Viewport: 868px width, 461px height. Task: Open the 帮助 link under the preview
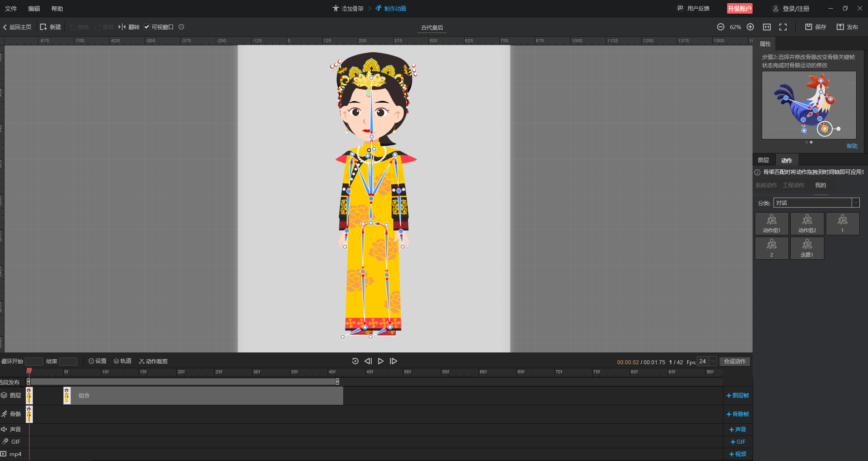pos(852,146)
